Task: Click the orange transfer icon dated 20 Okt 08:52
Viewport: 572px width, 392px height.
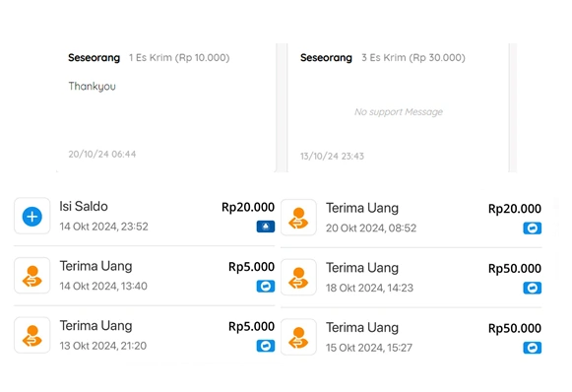Action: tap(298, 218)
